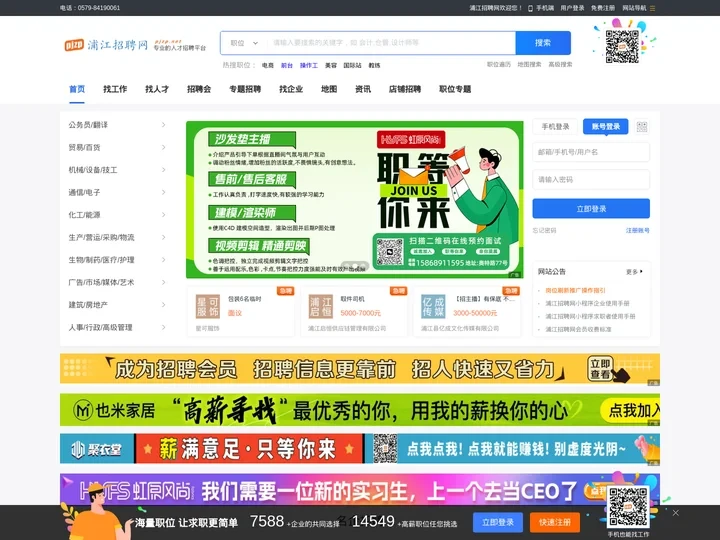Click the QR code beside the search bar
The image size is (720, 540).
[622, 46]
